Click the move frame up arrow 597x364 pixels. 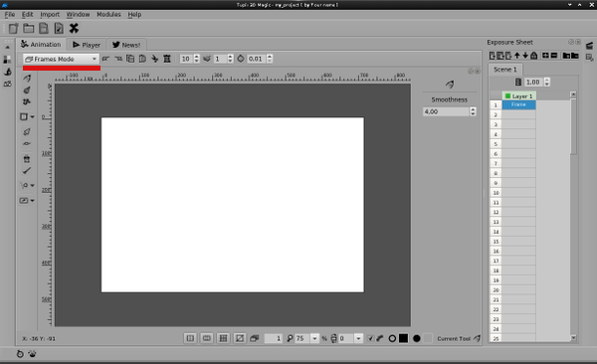coord(517,56)
